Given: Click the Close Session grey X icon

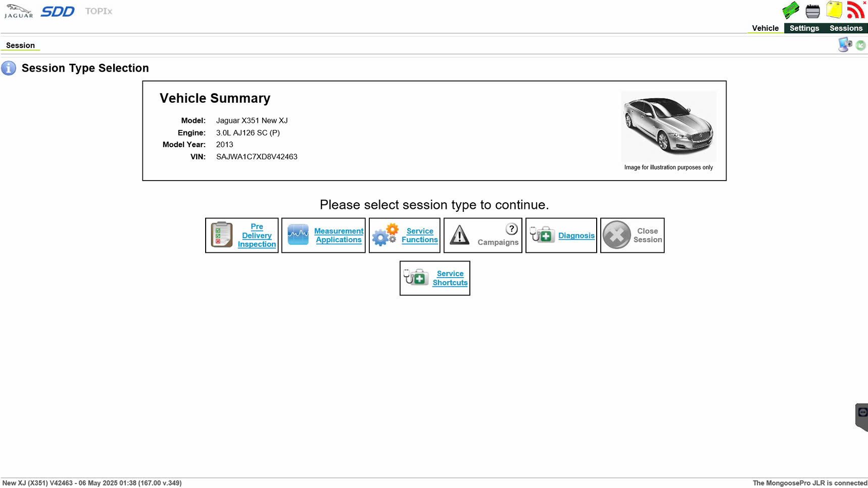Looking at the screenshot, I should [x=616, y=235].
